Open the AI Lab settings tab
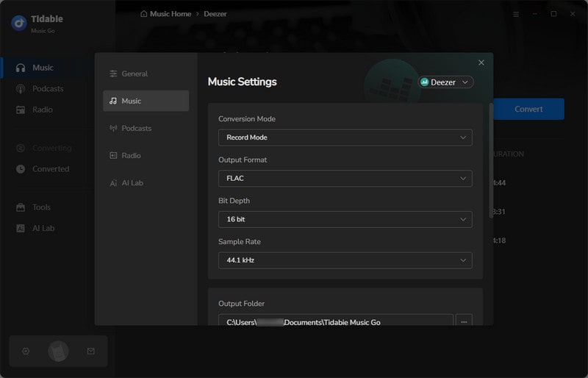 click(146, 183)
